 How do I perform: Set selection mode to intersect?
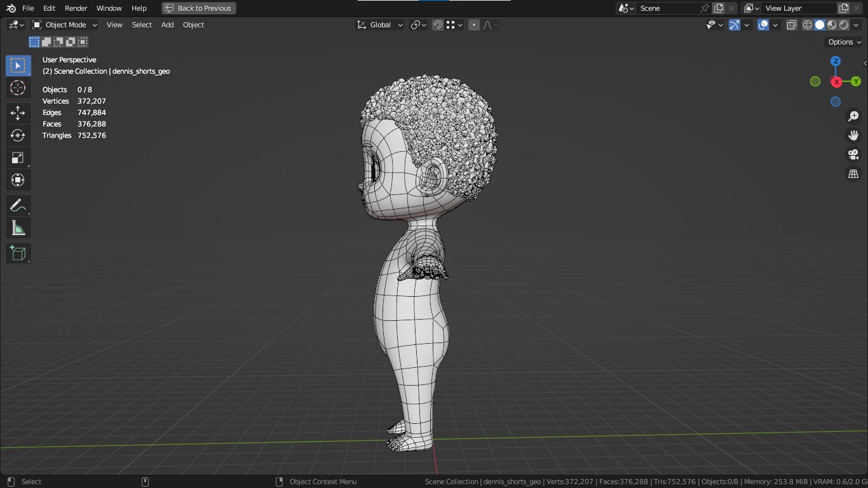[x=83, y=42]
